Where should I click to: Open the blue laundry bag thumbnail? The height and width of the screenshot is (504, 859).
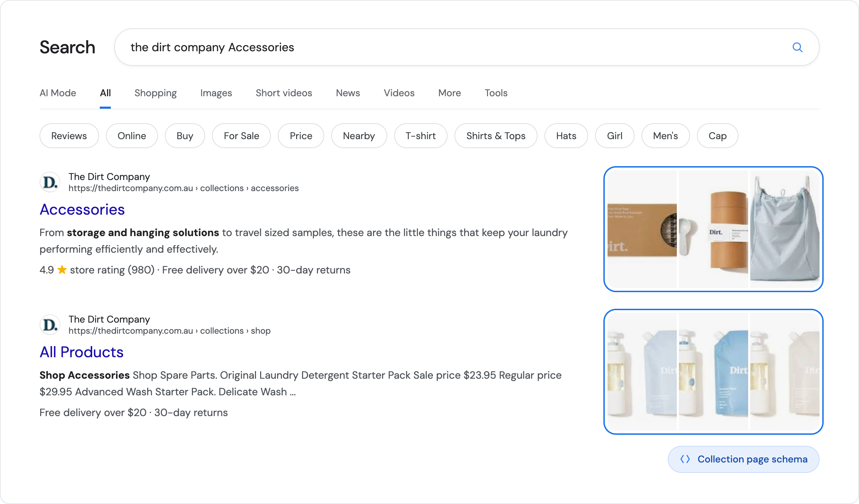785,229
